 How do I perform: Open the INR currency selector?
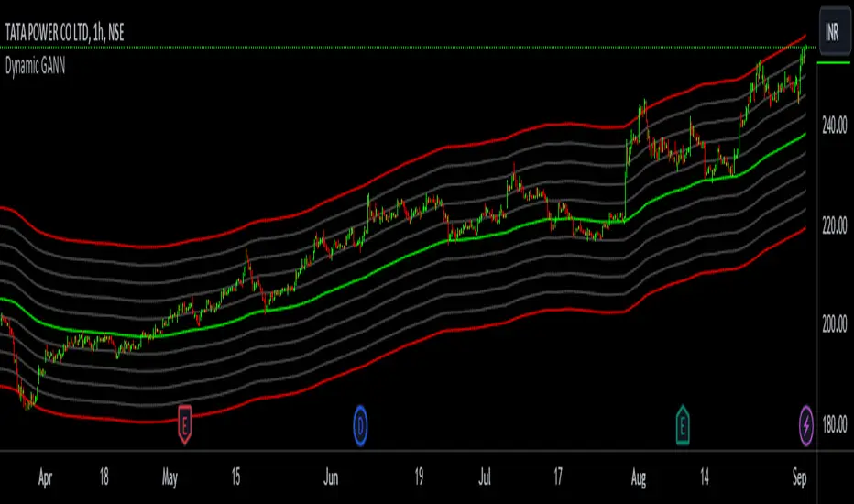(835, 31)
